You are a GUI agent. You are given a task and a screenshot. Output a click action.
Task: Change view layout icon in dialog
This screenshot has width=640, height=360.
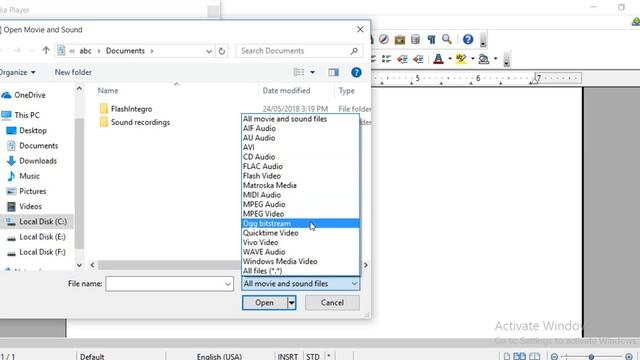pos(299,72)
